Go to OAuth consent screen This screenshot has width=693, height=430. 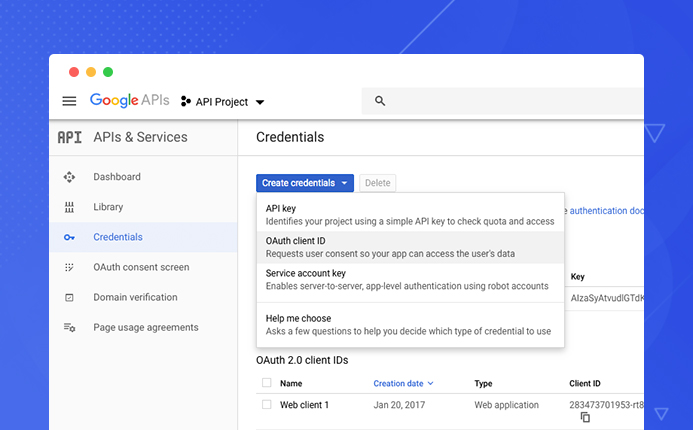coord(143,267)
